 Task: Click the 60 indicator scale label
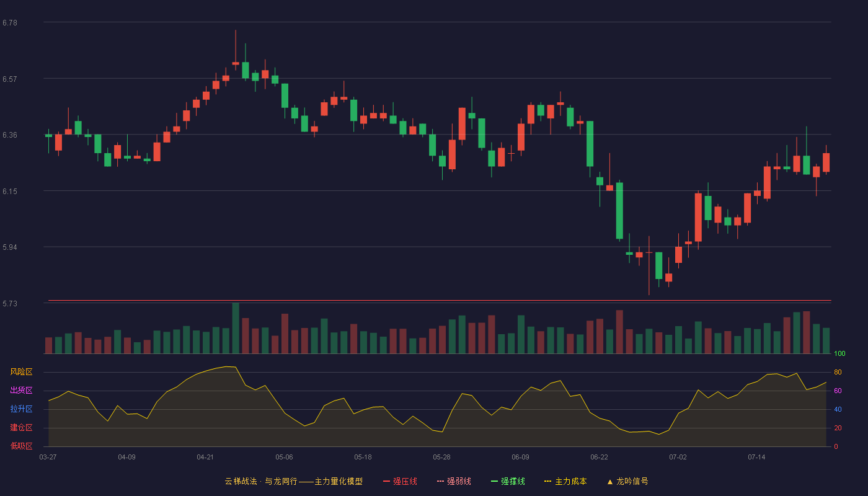click(x=838, y=391)
